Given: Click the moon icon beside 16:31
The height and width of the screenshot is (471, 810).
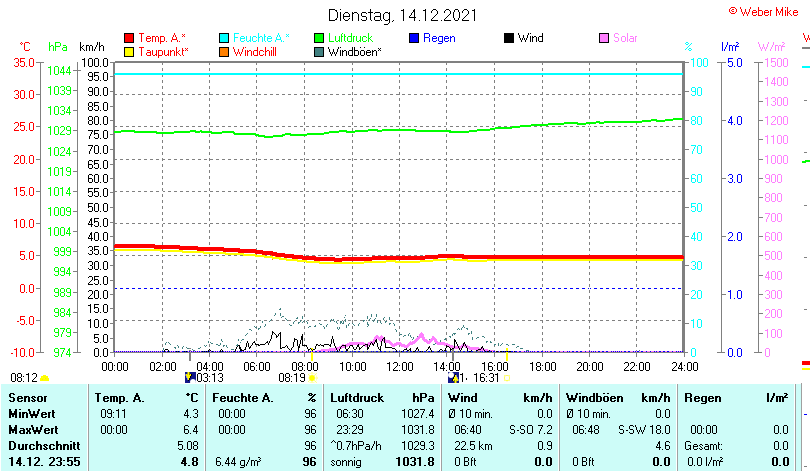Looking at the screenshot, I should click(x=453, y=378).
